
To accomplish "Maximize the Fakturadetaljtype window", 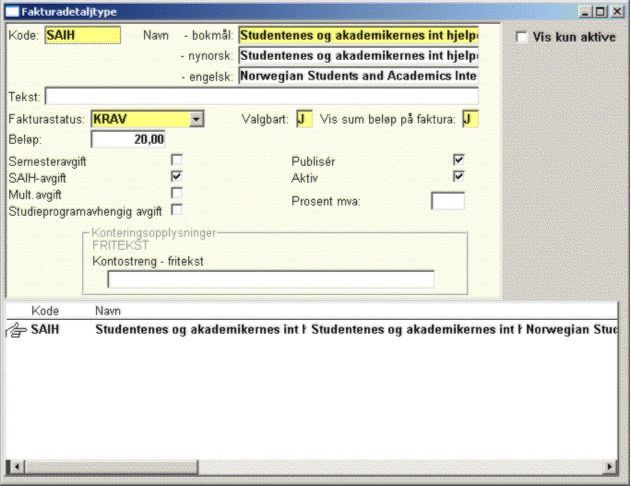I will tap(600, 12).
